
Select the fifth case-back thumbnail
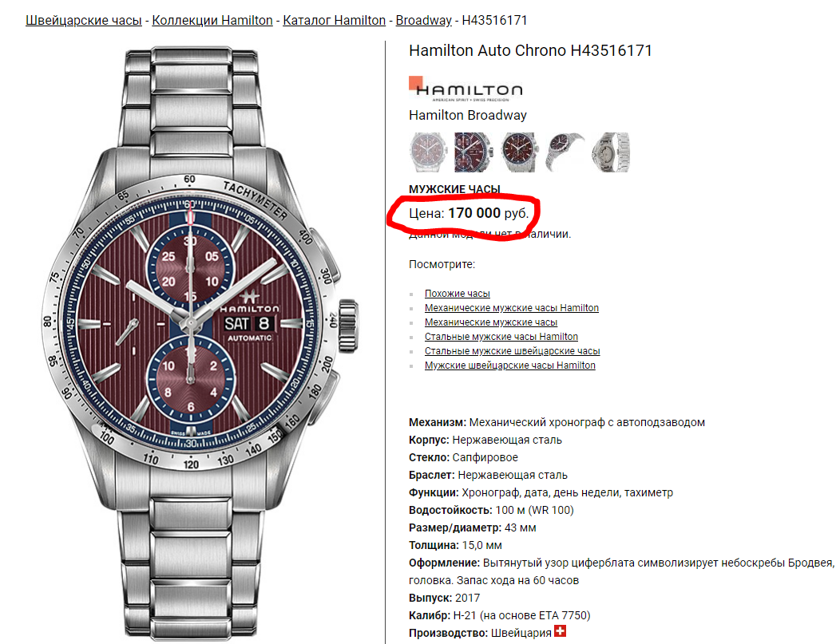click(x=611, y=152)
